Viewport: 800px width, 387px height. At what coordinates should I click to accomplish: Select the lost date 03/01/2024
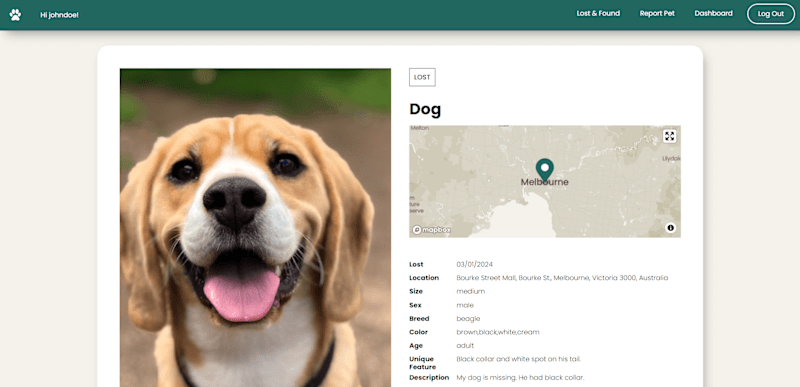(474, 264)
